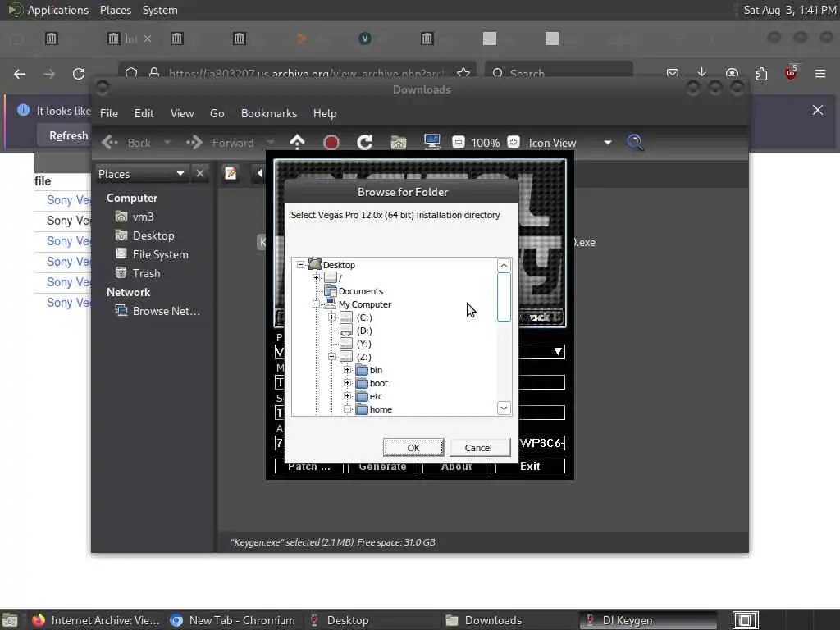840x630 pixels.
Task: Open File System in Places sidebar
Action: (160, 254)
